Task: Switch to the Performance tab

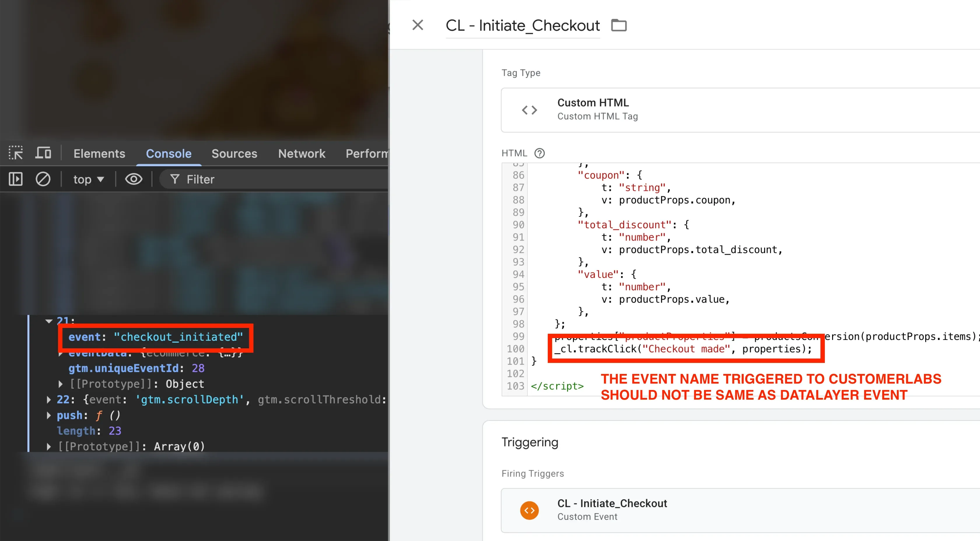Action: point(367,154)
